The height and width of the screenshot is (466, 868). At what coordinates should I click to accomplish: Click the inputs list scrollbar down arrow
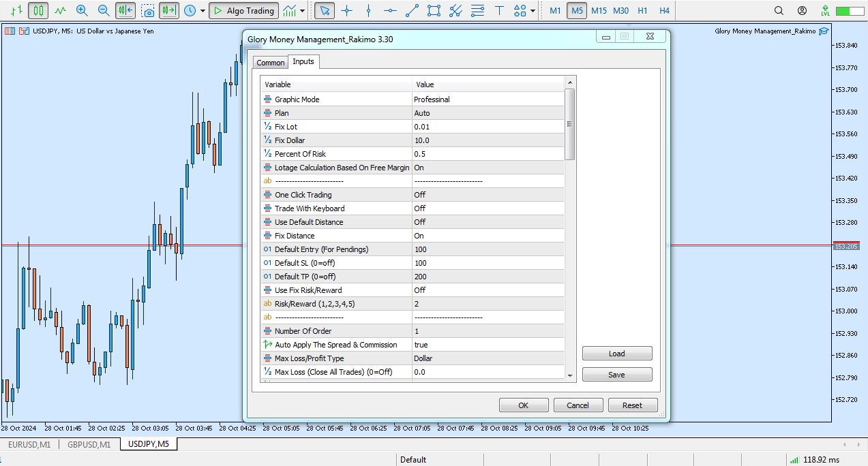pos(570,374)
